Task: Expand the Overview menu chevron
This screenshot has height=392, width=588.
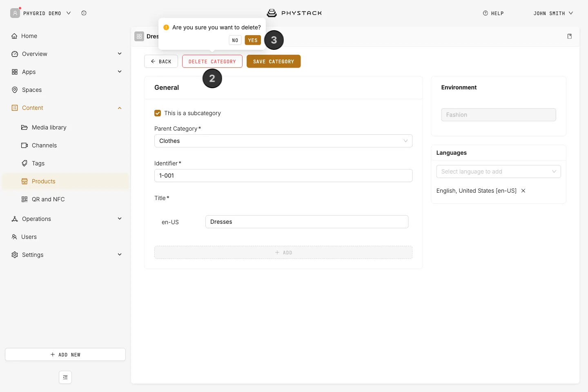Action: 120,54
